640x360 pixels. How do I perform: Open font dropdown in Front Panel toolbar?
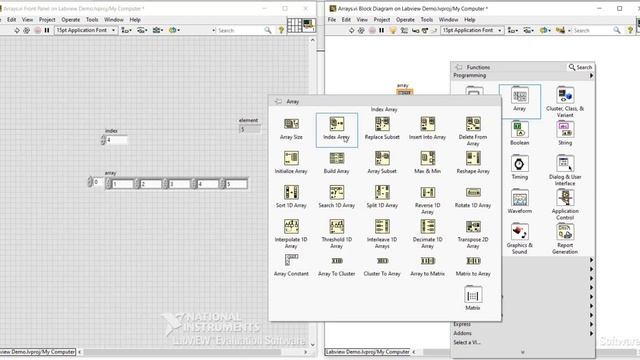coord(86,30)
